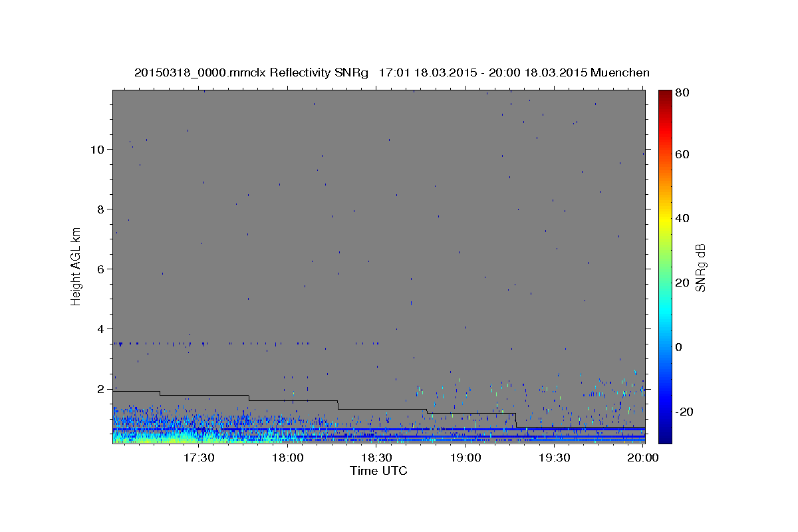Click the colorbar value 80
798x532 pixels.
coord(682,92)
